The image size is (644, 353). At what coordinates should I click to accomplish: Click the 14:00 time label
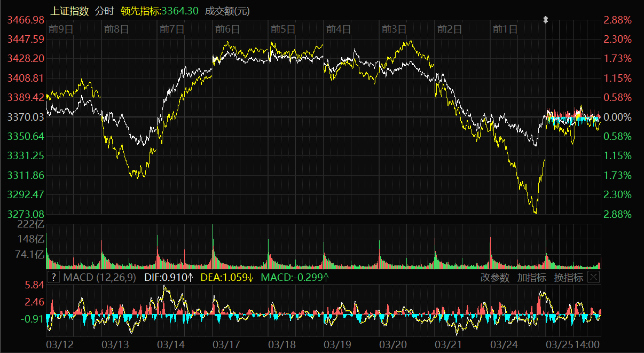[586, 344]
